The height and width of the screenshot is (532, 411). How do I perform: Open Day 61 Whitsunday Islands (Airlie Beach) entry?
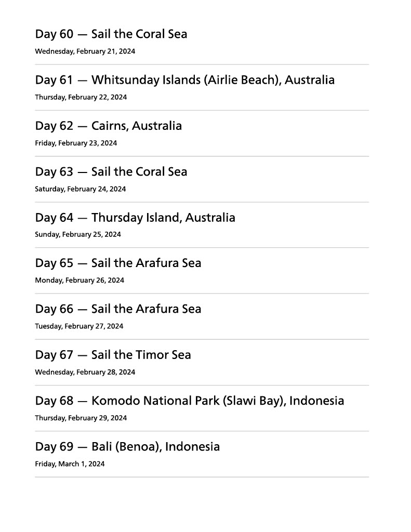[184, 80]
